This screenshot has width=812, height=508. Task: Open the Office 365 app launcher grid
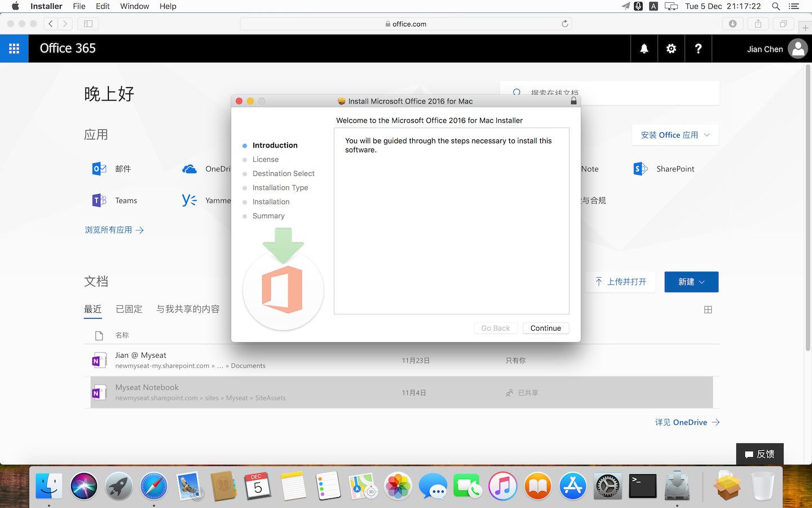tap(14, 49)
